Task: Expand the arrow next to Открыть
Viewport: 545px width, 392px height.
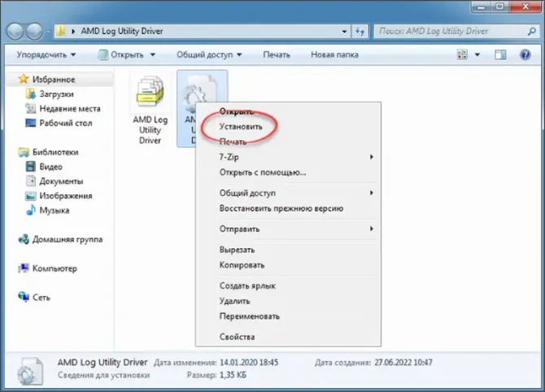Action: [x=153, y=54]
